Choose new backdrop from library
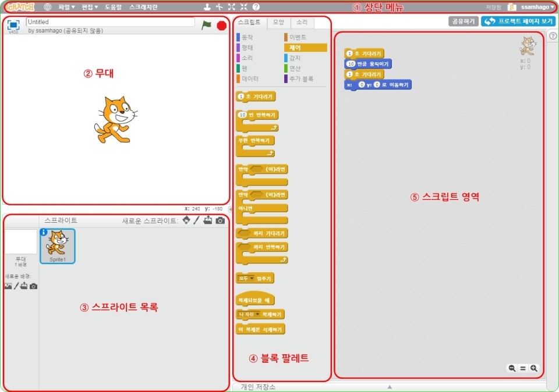The height and width of the screenshot is (392, 559). pos(8,286)
